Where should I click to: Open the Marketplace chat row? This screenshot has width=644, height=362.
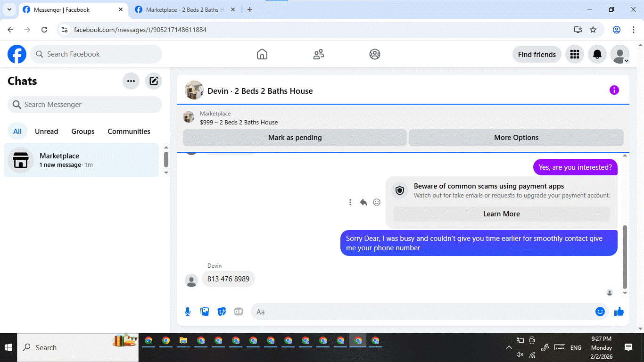click(x=82, y=160)
